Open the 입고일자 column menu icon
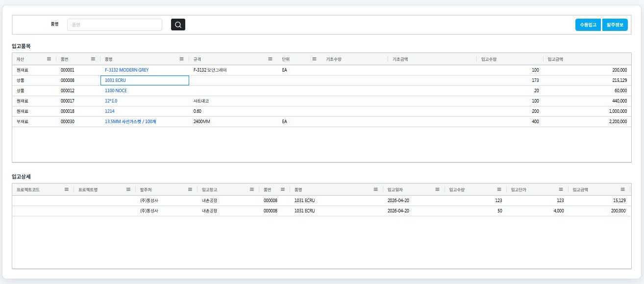644x284 pixels. [437, 189]
